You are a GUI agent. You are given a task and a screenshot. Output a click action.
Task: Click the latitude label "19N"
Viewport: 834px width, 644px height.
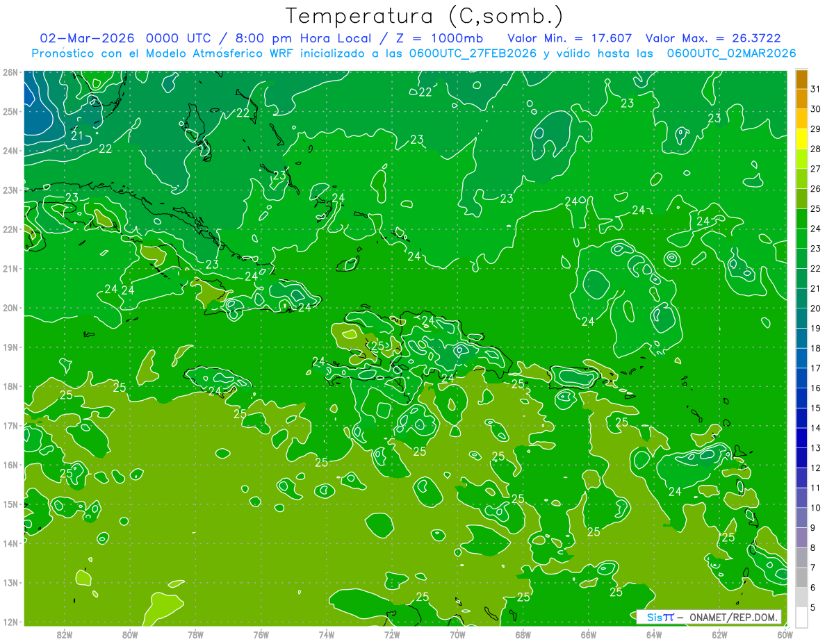[10, 347]
